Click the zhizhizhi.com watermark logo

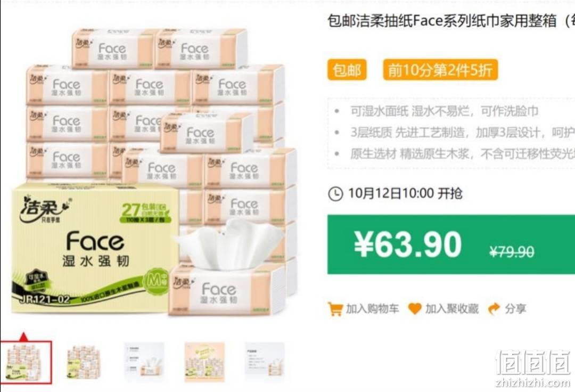(532, 369)
